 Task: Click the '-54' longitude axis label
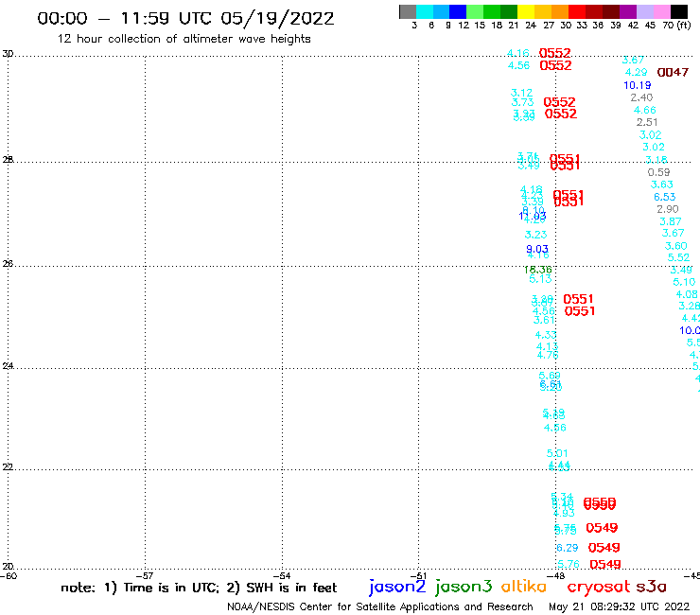tap(282, 576)
